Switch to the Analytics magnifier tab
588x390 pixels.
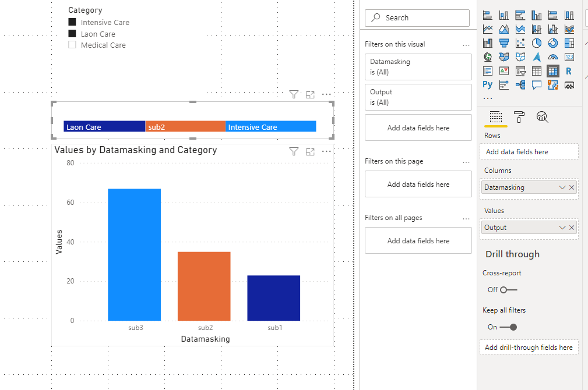pos(542,117)
